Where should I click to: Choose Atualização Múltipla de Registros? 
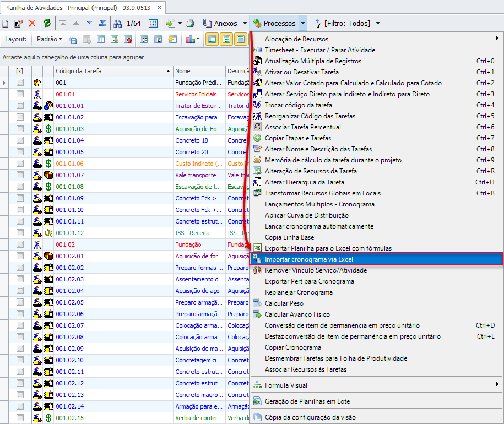pyautogui.click(x=376, y=61)
